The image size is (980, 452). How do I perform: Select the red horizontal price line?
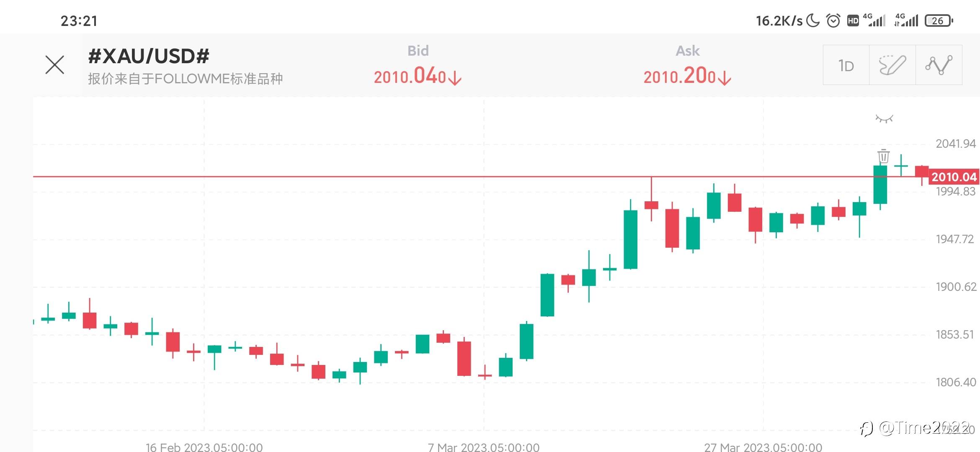(335, 177)
